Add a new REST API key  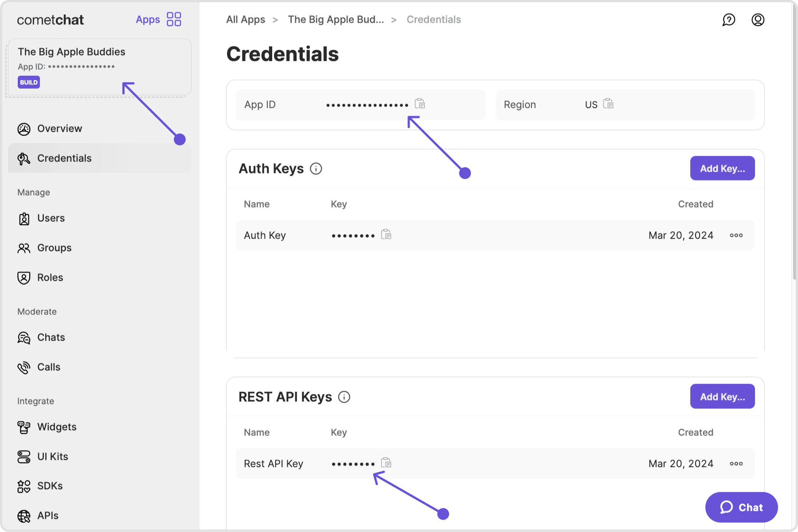click(722, 397)
